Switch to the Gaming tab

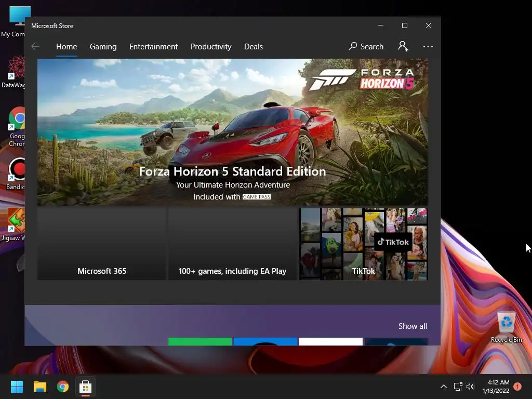coord(103,46)
